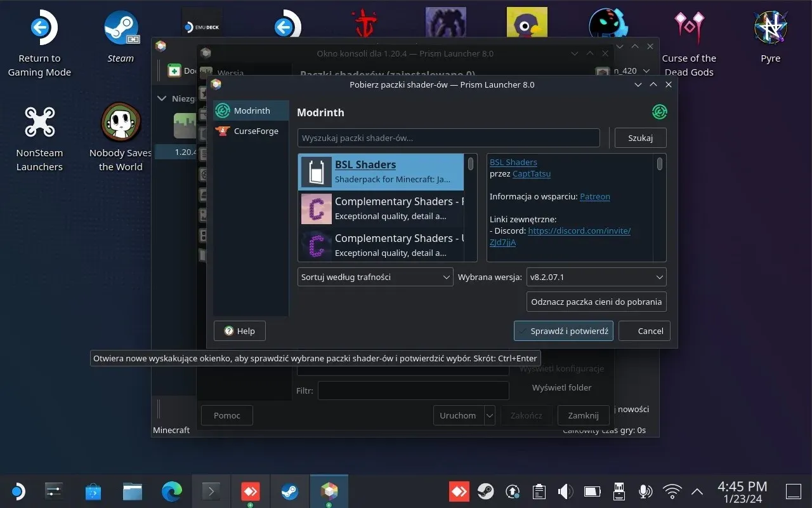Click Wyświetl folder in the console window
The image size is (812, 508).
(562, 387)
